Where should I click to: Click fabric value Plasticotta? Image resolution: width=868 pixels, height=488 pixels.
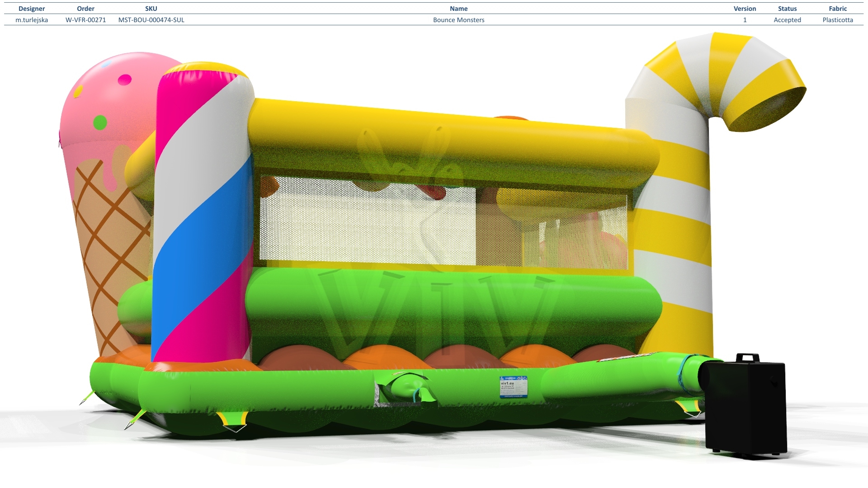pyautogui.click(x=838, y=20)
